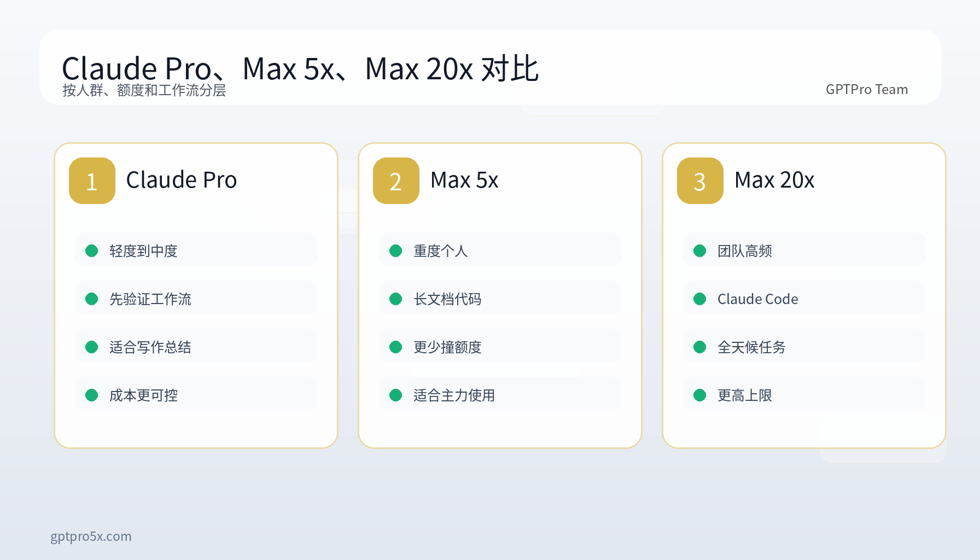Viewport: 980px width, 560px height.
Task: Click the 适合主力使用 text
Action: (454, 395)
